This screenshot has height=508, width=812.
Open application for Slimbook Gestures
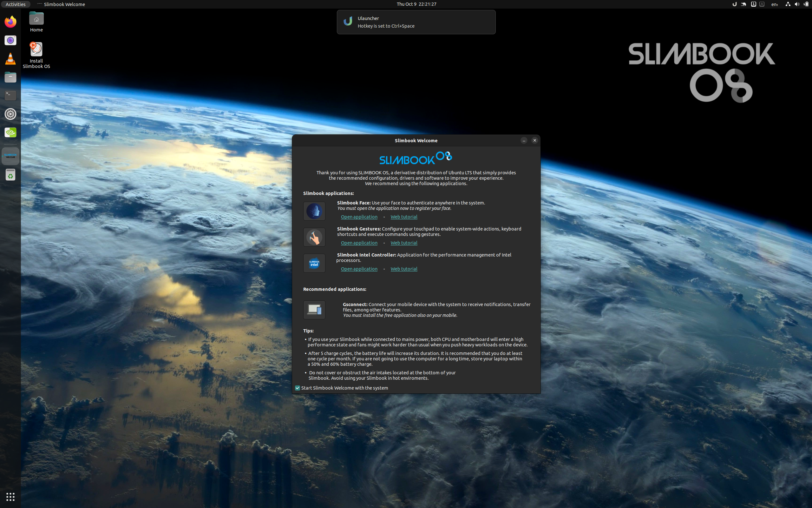coord(359,243)
